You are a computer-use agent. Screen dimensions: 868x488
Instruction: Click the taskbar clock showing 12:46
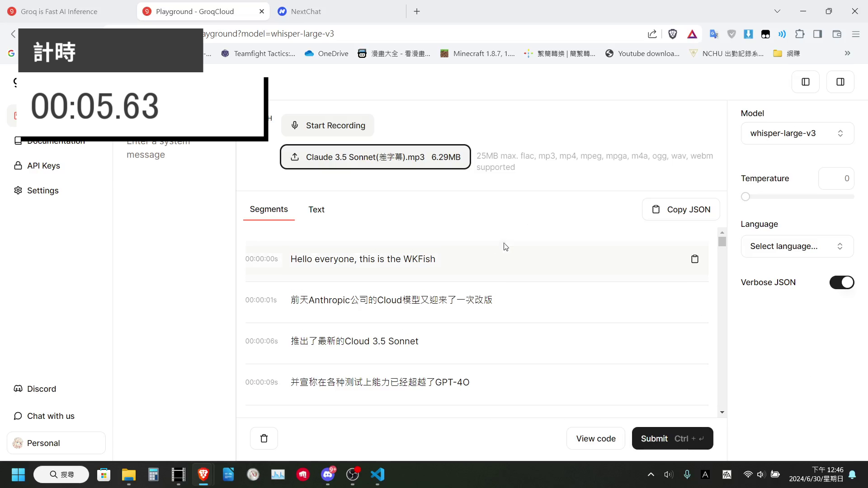point(816,474)
